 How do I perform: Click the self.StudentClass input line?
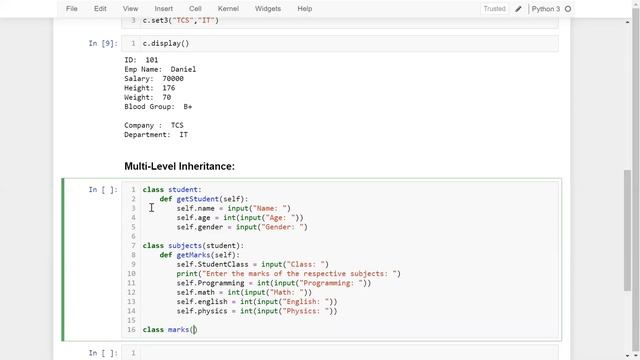point(253,264)
